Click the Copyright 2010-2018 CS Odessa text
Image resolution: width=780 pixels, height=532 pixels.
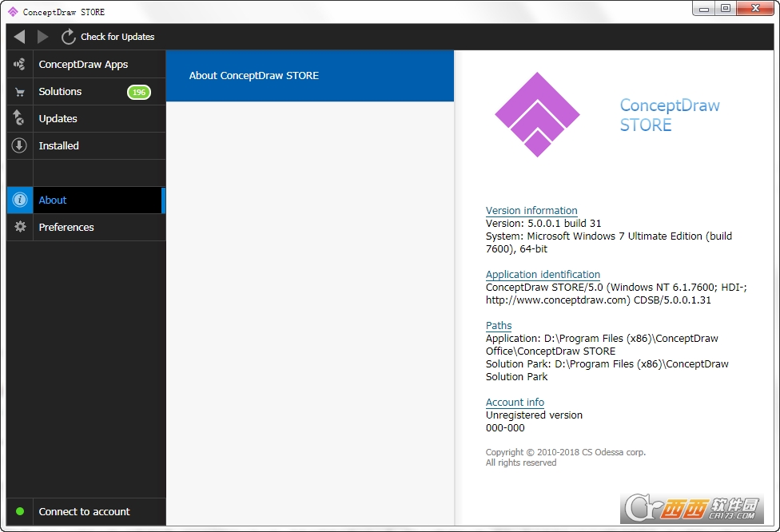click(566, 452)
